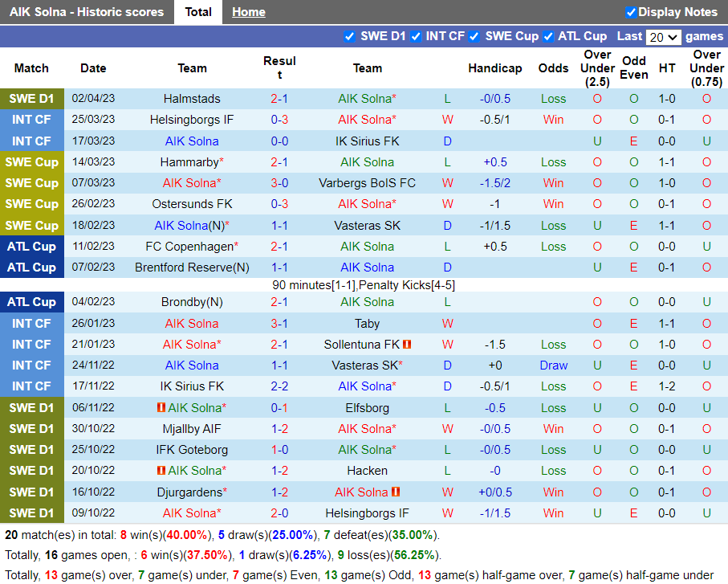Switch to the Home tab
This screenshot has height=584, width=728.
pos(248,12)
